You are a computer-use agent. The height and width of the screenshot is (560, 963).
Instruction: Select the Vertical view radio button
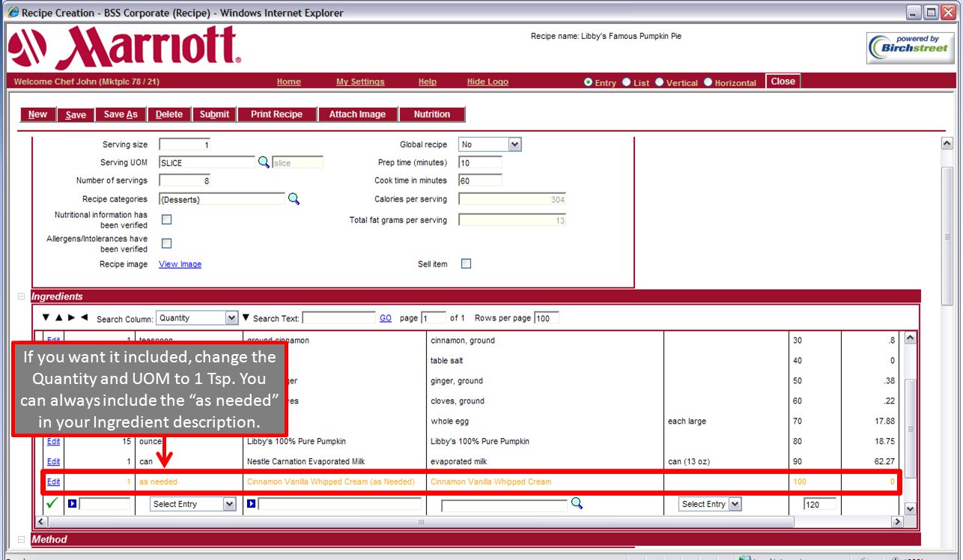660,82
